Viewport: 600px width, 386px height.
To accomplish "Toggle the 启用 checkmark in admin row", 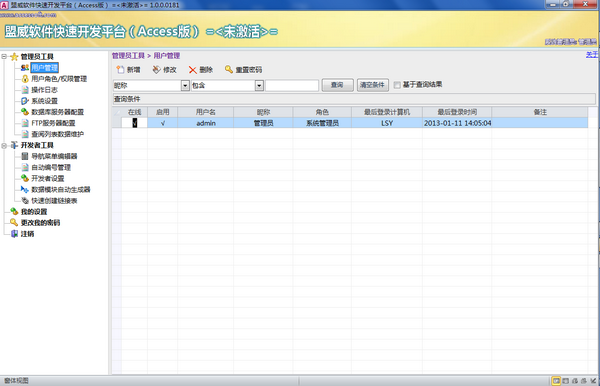I will coord(163,123).
